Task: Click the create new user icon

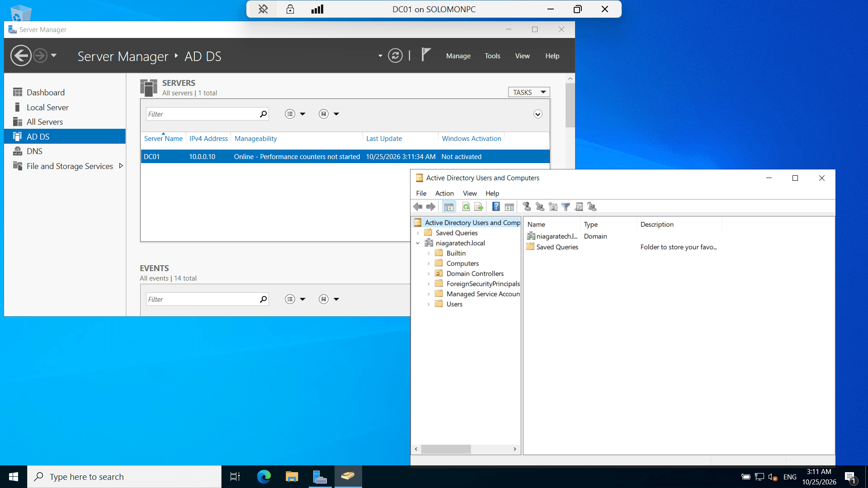Action: (527, 207)
